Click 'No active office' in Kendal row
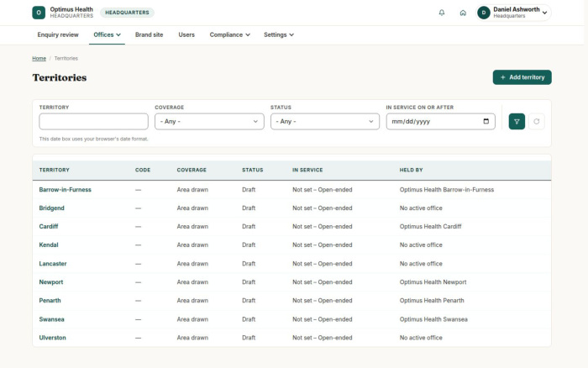588x368 pixels. click(421, 245)
